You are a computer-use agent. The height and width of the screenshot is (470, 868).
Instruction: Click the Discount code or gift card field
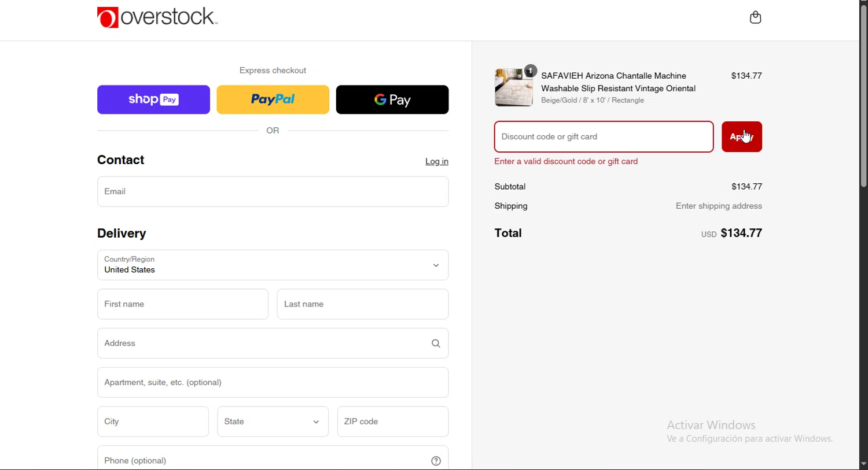(604, 137)
